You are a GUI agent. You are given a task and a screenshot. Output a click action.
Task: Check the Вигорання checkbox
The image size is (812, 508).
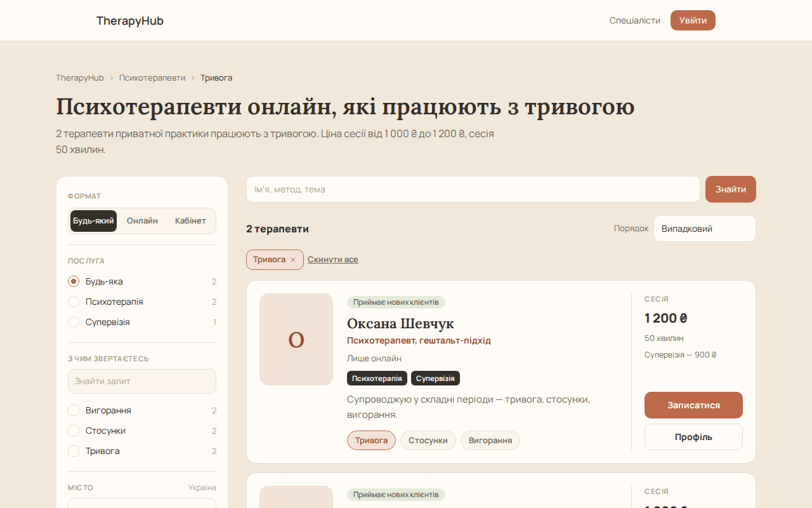pos(74,410)
